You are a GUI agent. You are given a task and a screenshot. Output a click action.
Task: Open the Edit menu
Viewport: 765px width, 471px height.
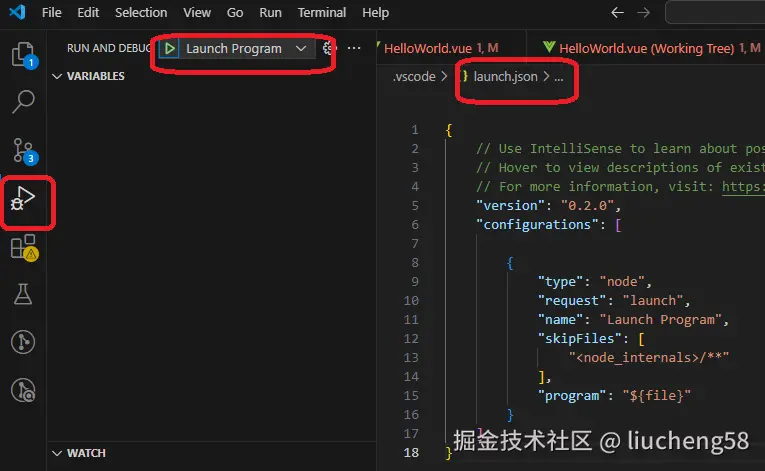pos(88,12)
